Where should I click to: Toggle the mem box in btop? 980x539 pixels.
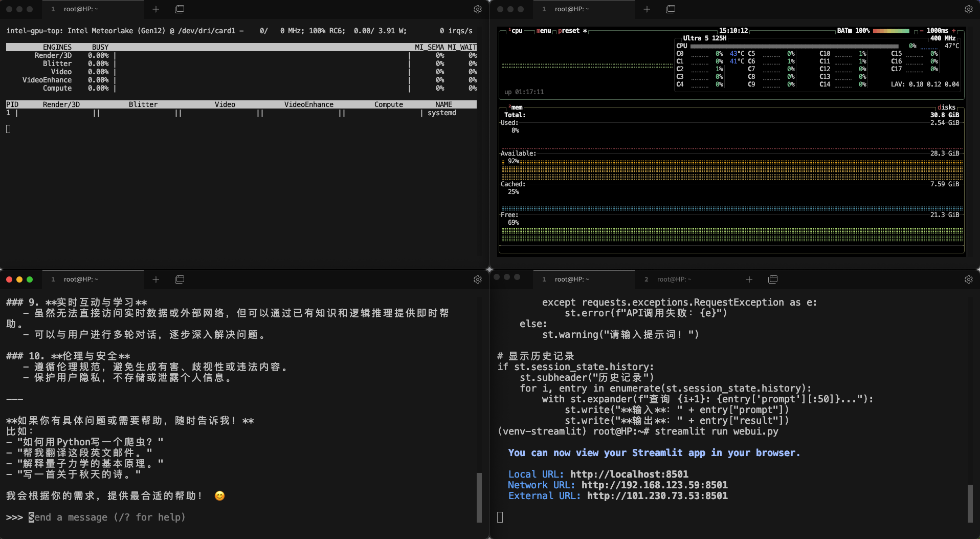pyautogui.click(x=517, y=107)
